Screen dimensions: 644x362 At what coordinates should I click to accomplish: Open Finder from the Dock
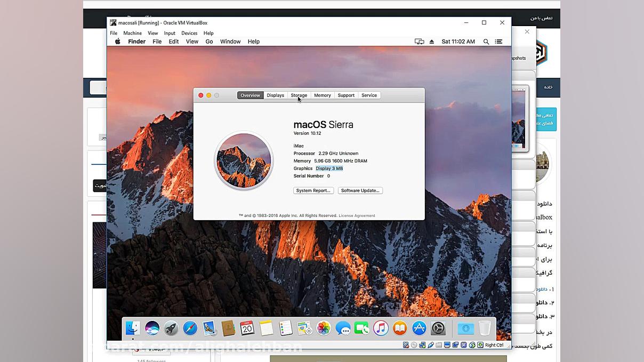pos(133,328)
